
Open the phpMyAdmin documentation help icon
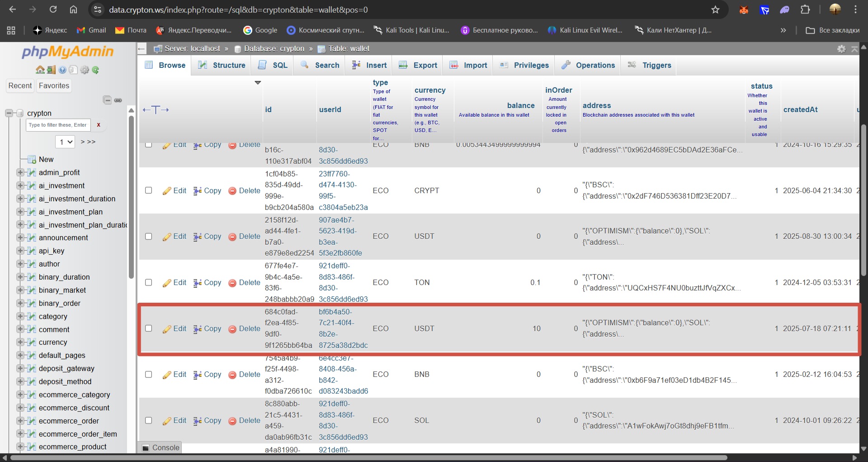62,70
